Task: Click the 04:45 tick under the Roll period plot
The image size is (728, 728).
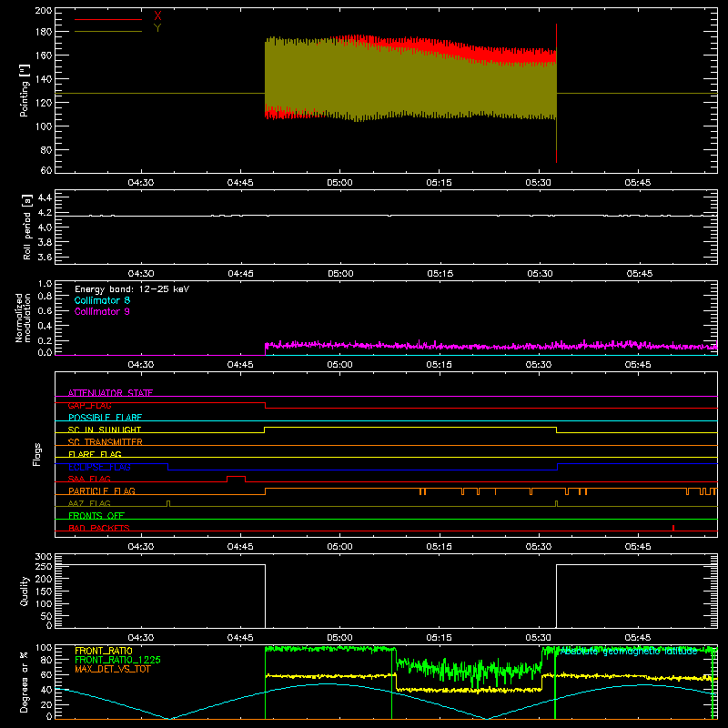Action: [240, 274]
